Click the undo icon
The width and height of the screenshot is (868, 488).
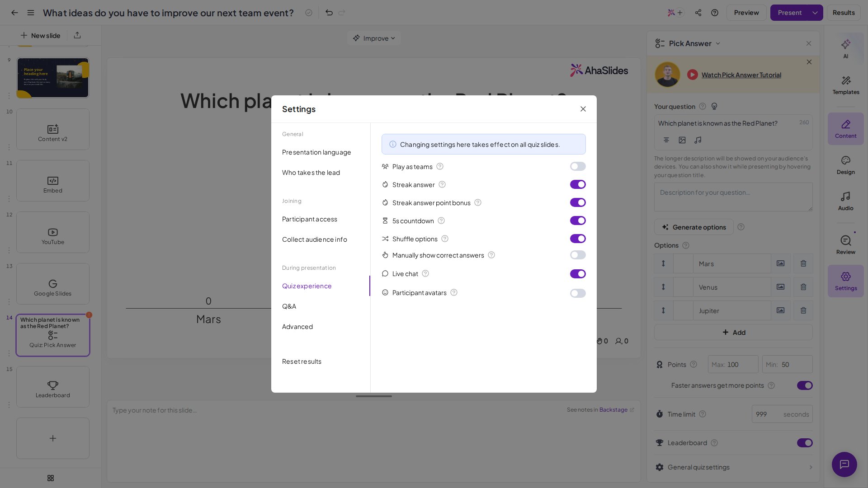click(329, 13)
